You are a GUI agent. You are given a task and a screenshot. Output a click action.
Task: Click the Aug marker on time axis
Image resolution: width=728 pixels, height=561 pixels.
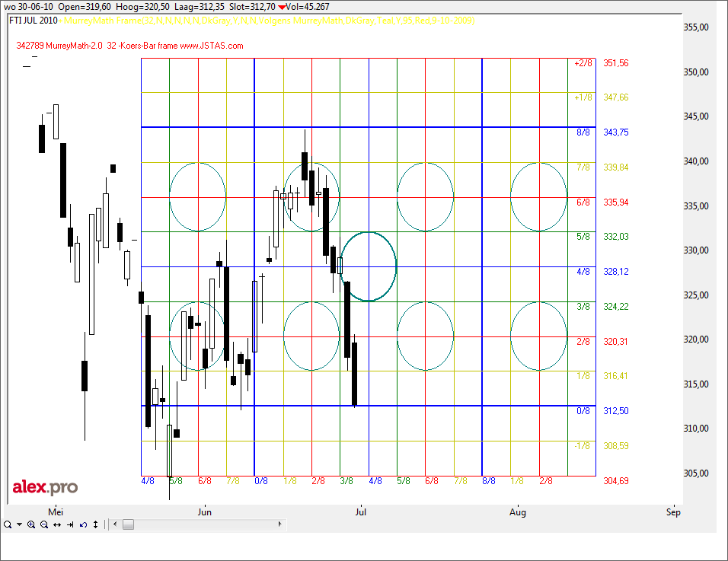click(518, 512)
